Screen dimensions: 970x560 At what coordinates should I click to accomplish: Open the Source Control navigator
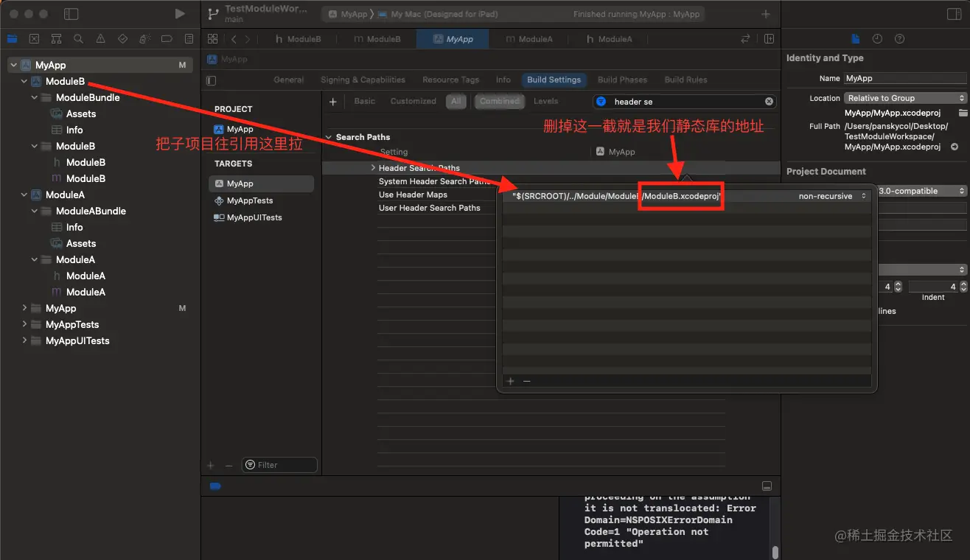(x=34, y=38)
